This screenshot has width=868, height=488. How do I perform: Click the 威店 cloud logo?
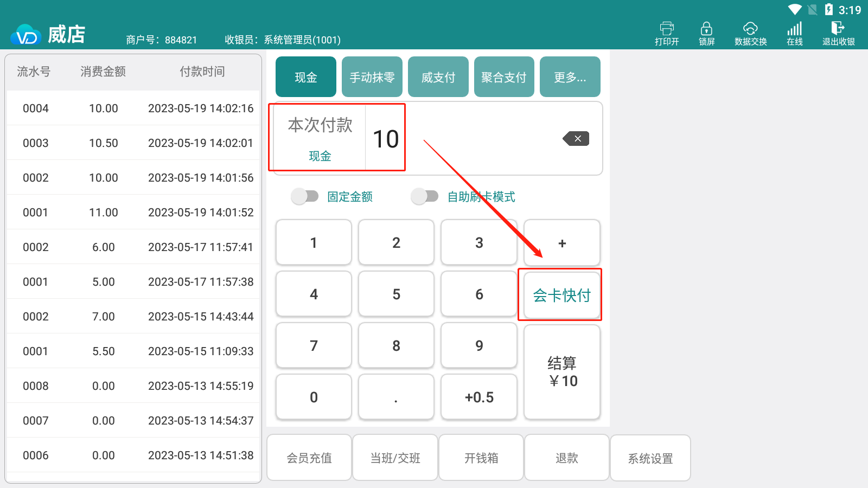25,36
